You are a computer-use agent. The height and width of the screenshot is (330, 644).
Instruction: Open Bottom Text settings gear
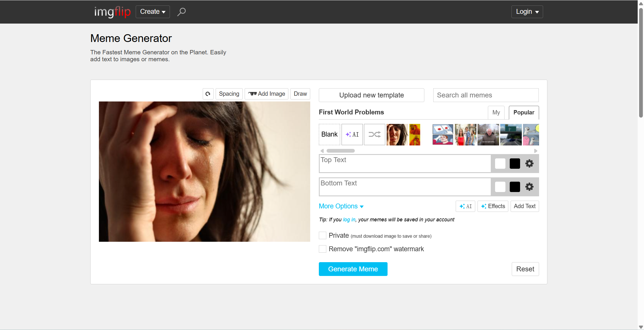click(x=529, y=187)
